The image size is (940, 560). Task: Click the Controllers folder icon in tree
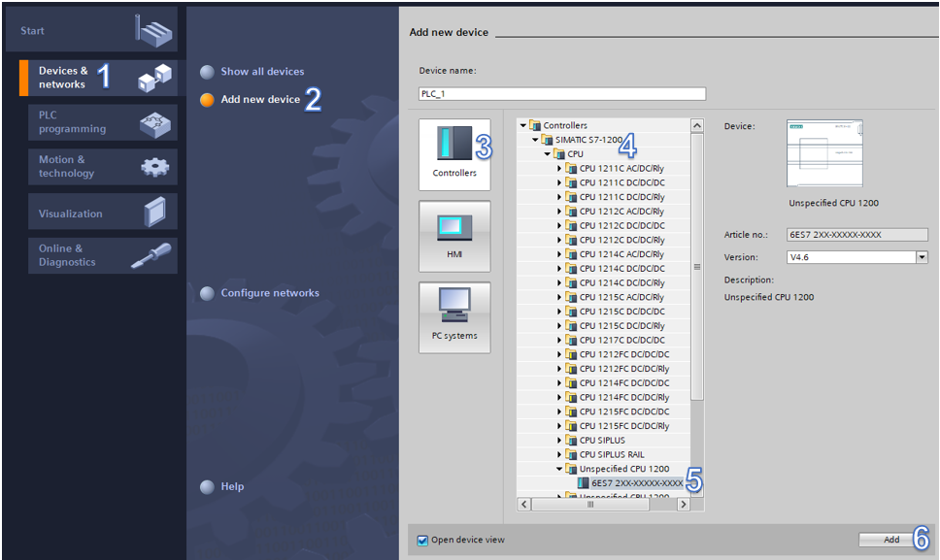[x=535, y=125]
